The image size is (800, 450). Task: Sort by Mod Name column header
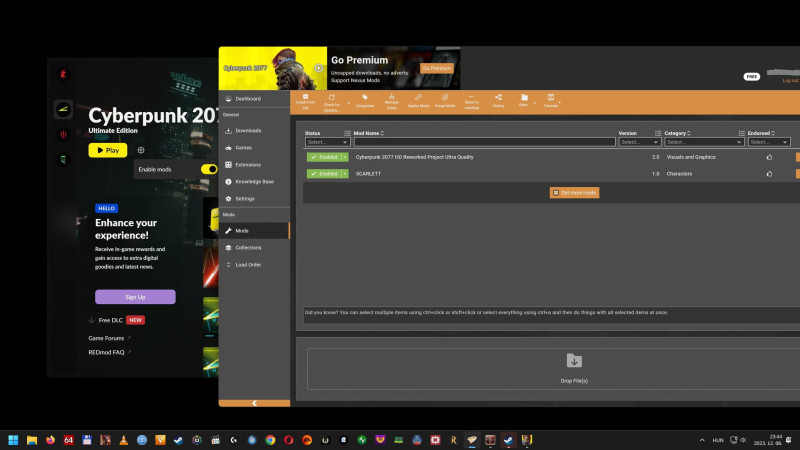(368, 133)
